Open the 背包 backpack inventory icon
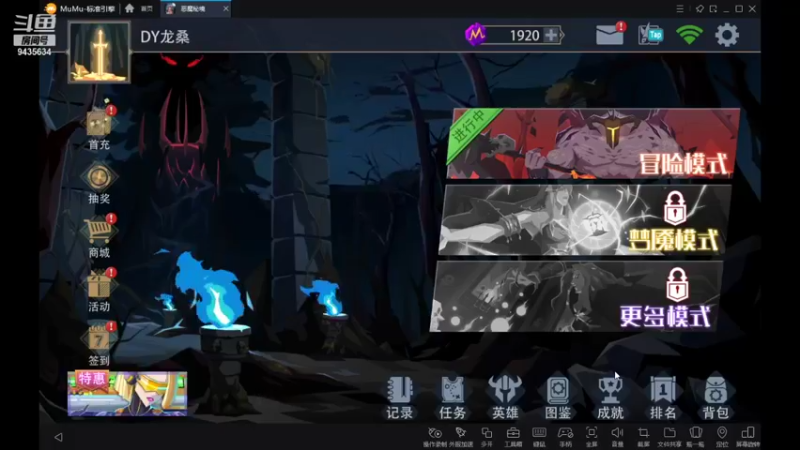Viewport: 800px width, 450px height. (715, 391)
